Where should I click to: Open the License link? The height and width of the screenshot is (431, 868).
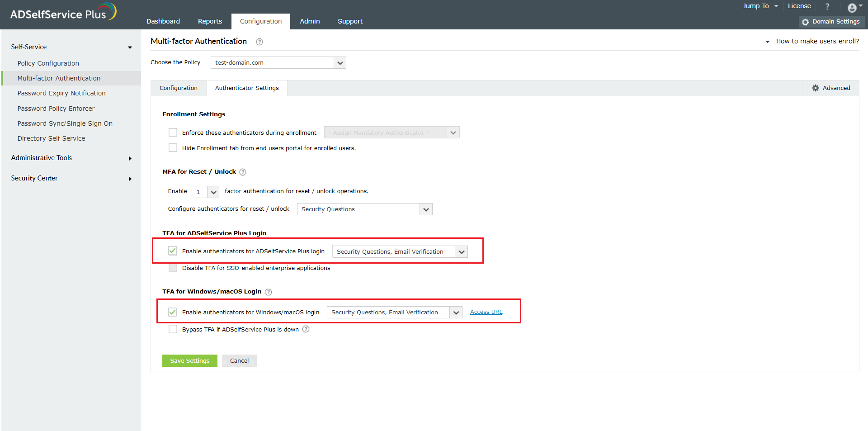(799, 6)
